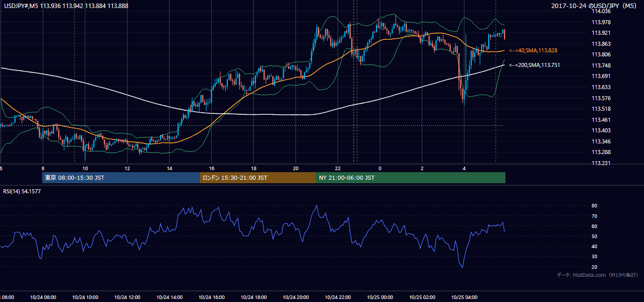Click the 10/24 16:00 date axis label

[x=212, y=297]
